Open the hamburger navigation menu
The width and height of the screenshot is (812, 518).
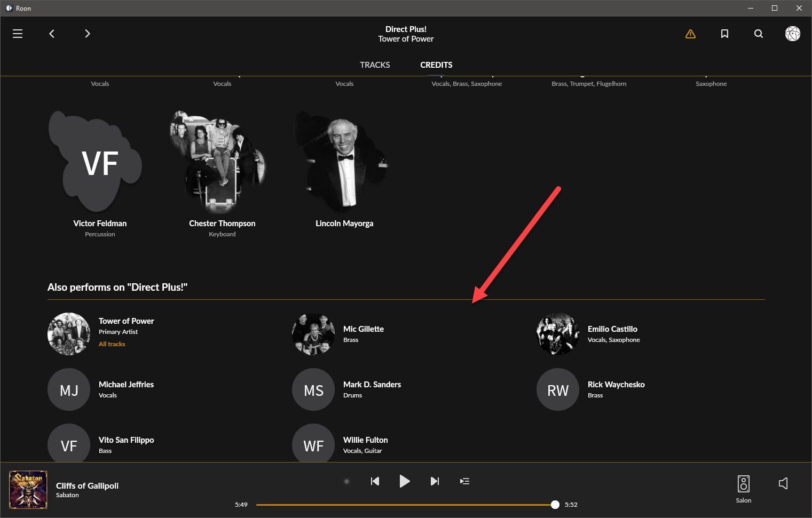(x=18, y=34)
